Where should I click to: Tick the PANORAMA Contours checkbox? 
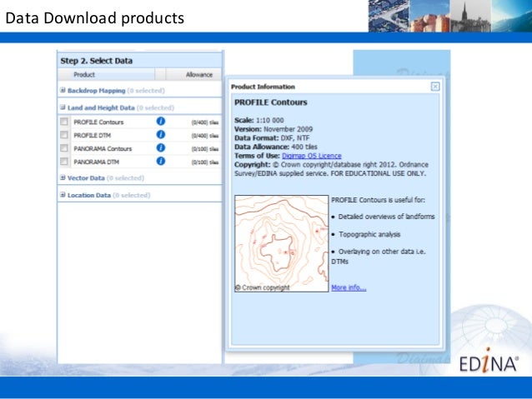pos(63,147)
